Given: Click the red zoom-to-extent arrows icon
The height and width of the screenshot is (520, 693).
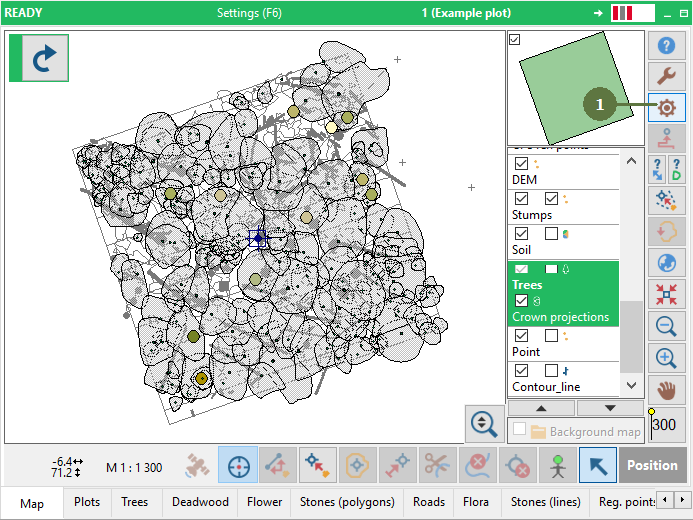Looking at the screenshot, I should point(667,294).
